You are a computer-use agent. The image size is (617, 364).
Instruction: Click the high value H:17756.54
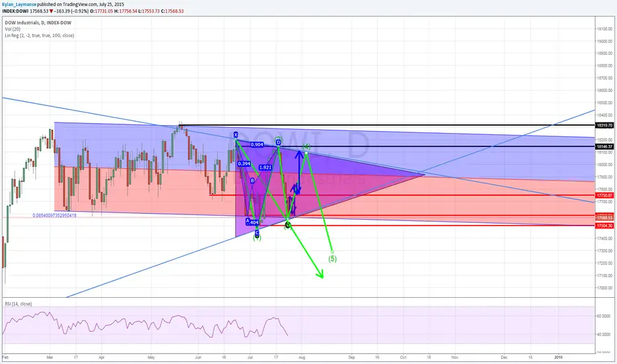click(126, 11)
